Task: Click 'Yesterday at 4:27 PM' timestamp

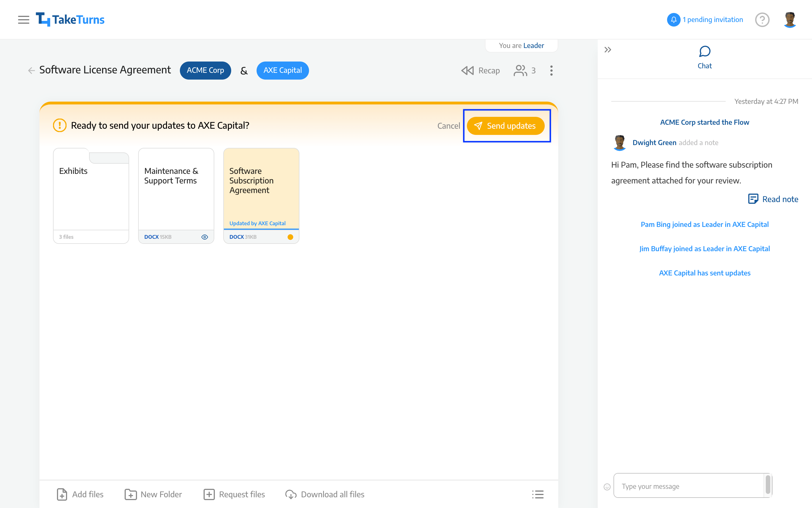Action: pos(766,101)
